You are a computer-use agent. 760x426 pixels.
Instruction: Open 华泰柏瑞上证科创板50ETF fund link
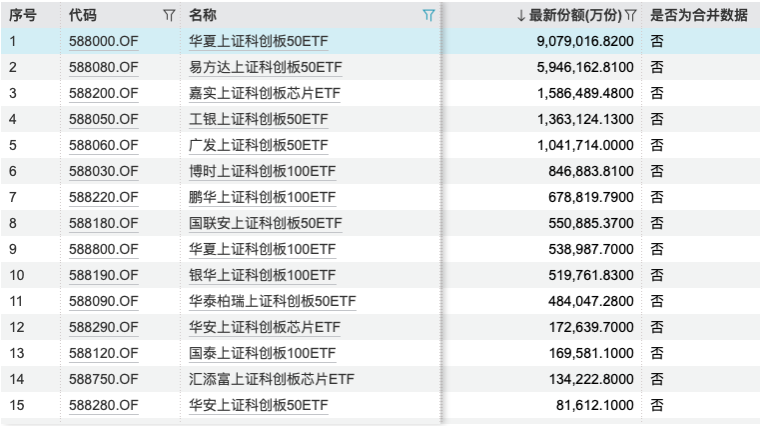tap(272, 301)
